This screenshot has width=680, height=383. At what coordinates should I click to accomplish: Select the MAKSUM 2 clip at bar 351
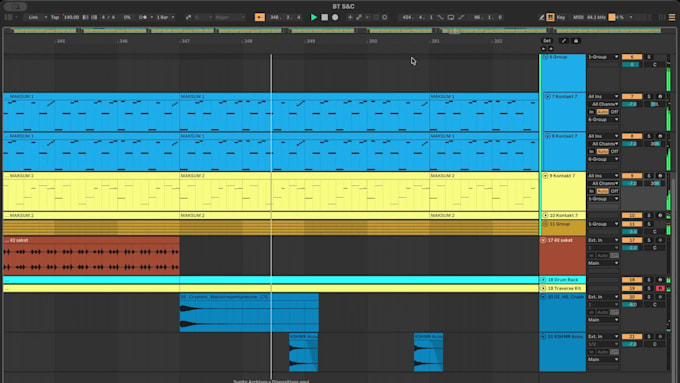pyautogui.click(x=484, y=191)
